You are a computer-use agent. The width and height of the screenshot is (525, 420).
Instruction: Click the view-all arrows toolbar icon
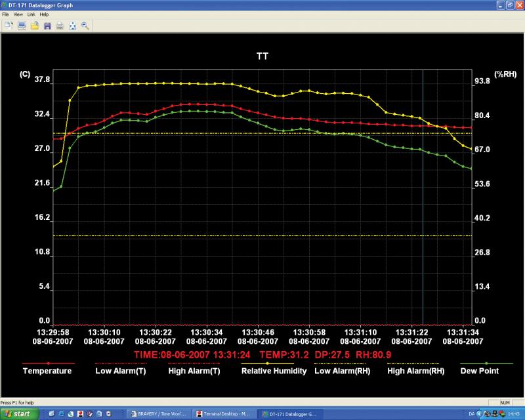click(x=73, y=26)
